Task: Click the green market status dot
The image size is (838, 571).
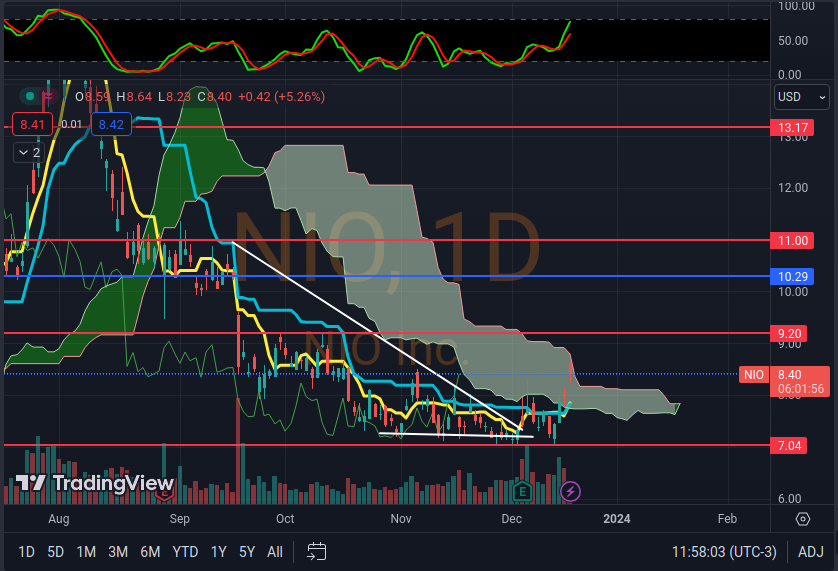Action: coord(30,96)
